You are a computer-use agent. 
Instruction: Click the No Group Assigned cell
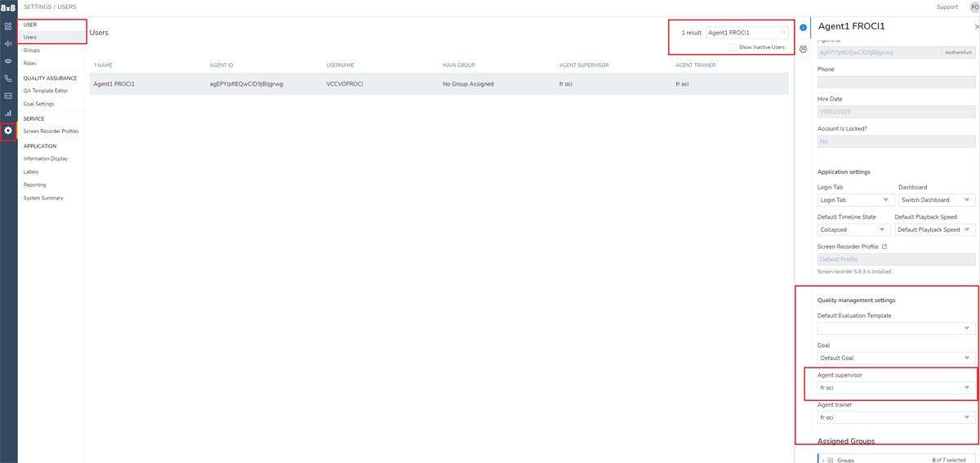pyautogui.click(x=468, y=84)
